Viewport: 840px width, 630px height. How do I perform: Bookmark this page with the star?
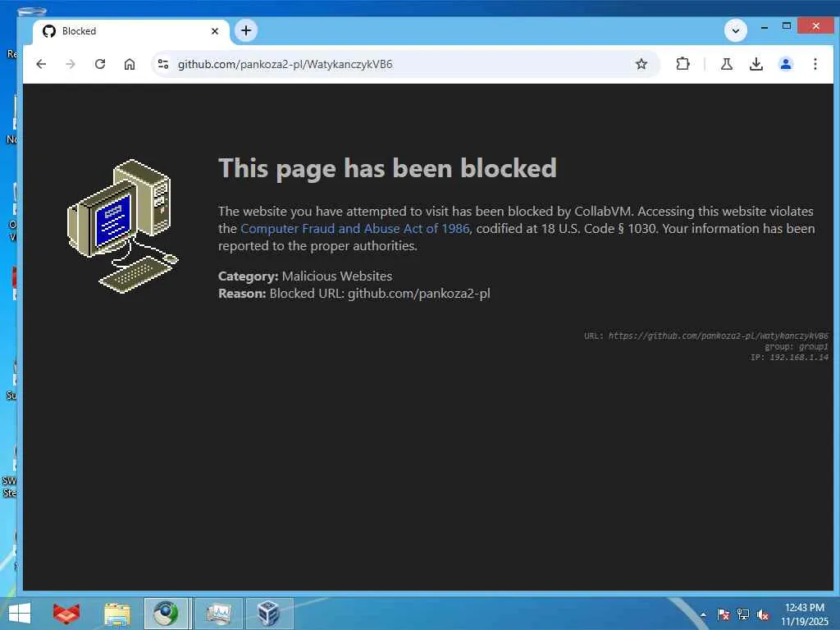click(x=641, y=64)
